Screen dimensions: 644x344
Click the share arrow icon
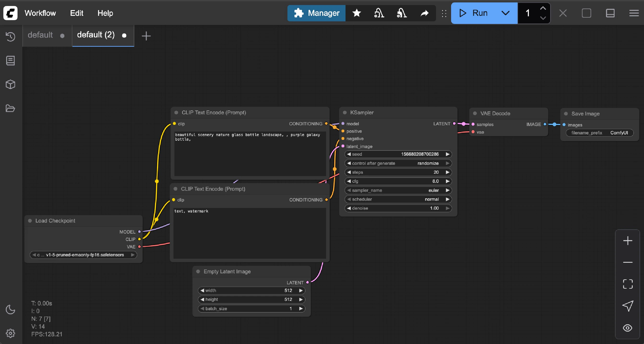[x=424, y=13]
